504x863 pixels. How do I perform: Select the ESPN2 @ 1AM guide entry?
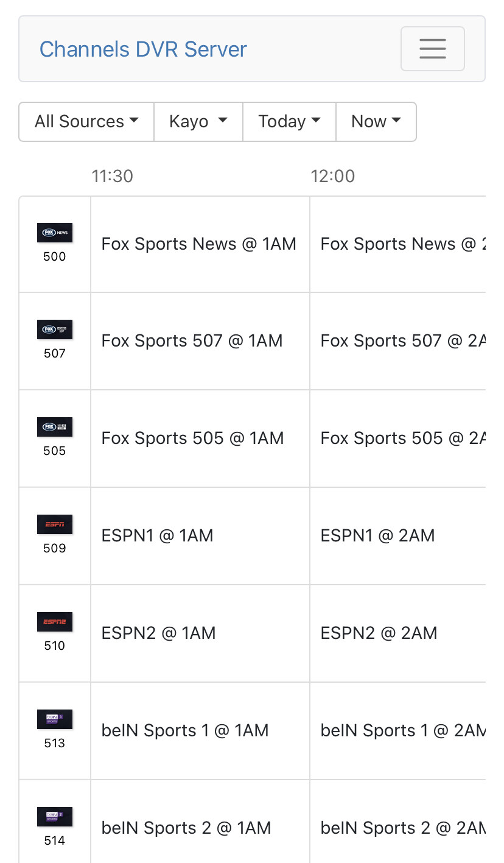pyautogui.click(x=159, y=633)
